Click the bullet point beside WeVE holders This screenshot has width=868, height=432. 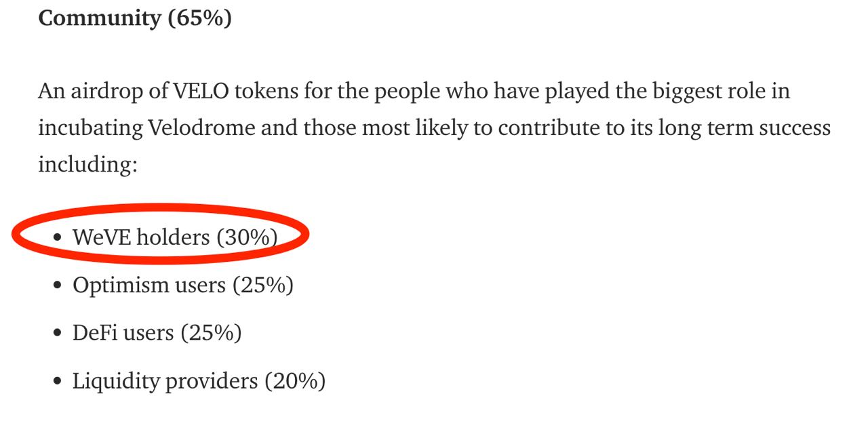point(58,238)
